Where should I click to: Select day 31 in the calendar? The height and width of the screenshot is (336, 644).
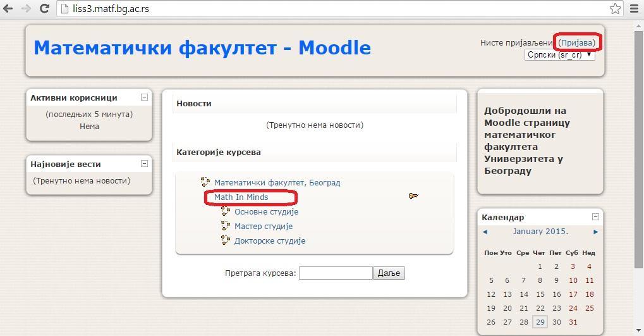(573, 322)
